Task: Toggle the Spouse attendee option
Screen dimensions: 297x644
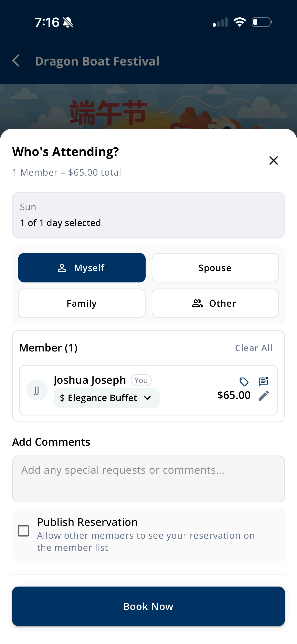Action: click(x=215, y=268)
